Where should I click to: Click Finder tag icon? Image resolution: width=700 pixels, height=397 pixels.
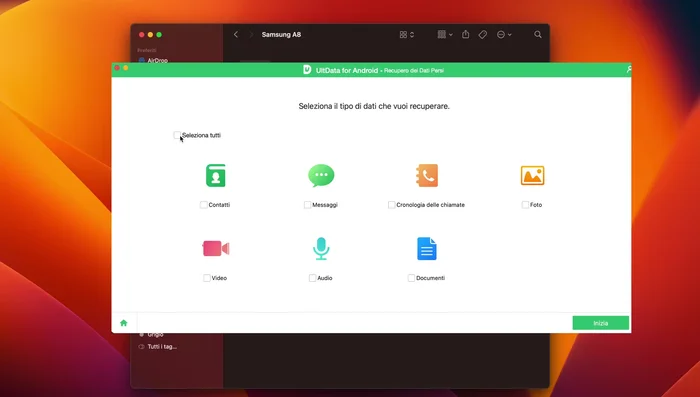coord(483,34)
